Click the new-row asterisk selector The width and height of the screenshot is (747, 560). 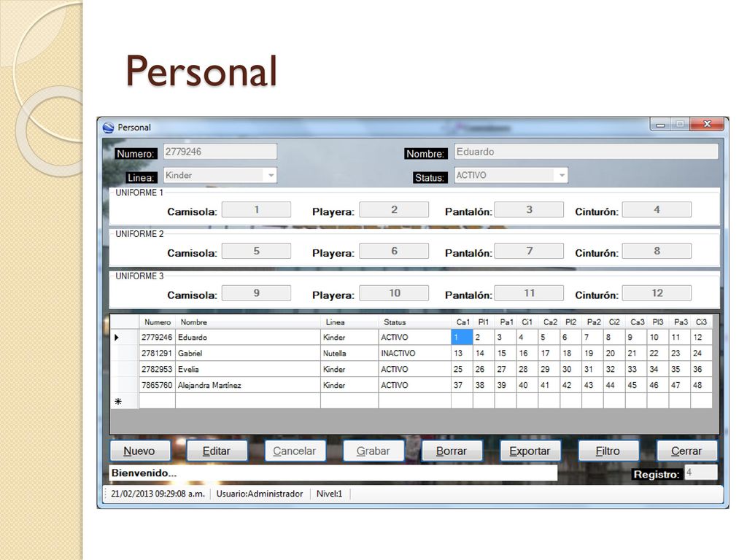pyautogui.click(x=125, y=401)
